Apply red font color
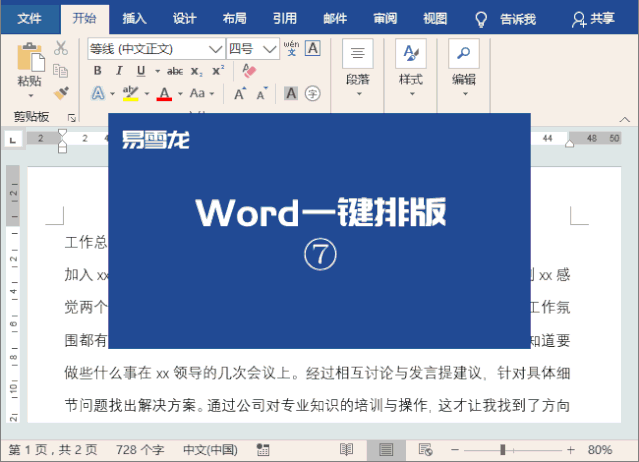639x462 pixels. (x=164, y=93)
